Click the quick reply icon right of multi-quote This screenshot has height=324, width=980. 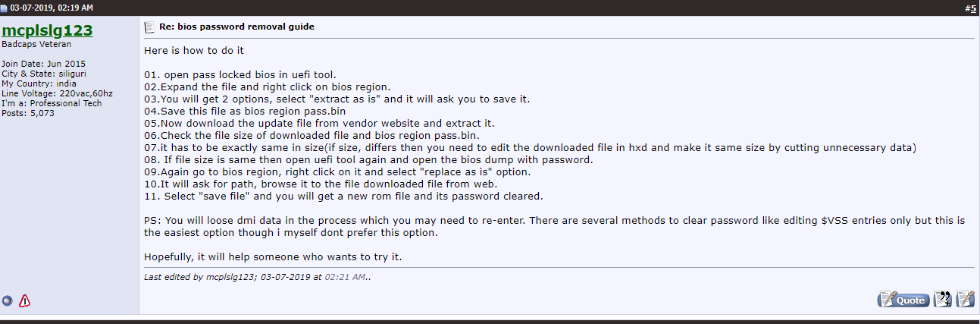pyautogui.click(x=965, y=300)
